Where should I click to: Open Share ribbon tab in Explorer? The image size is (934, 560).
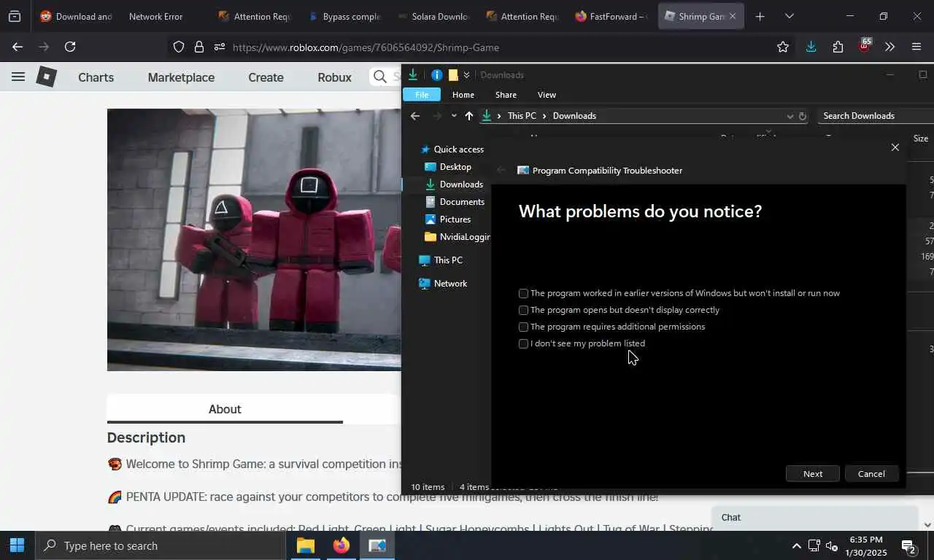click(506, 95)
